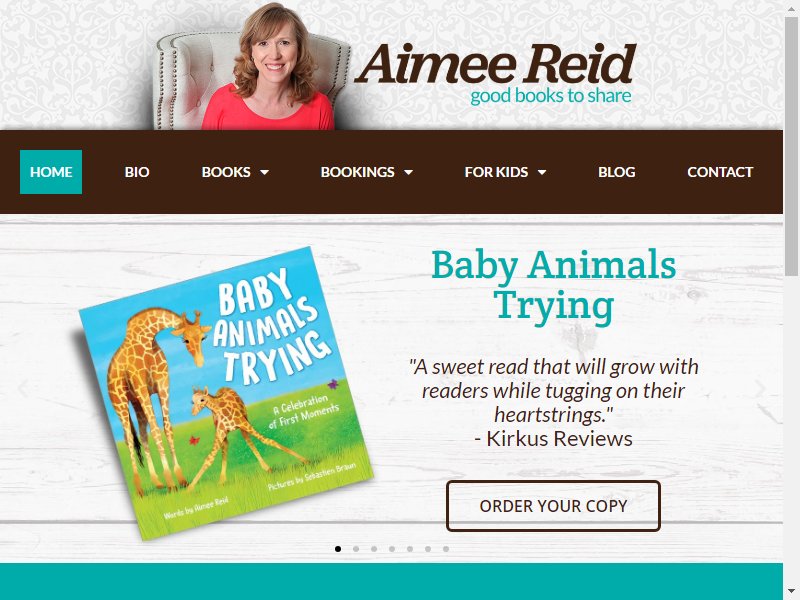Viewport: 800px width, 600px height.
Task: Open the Books dropdown arrow
Action: (264, 172)
